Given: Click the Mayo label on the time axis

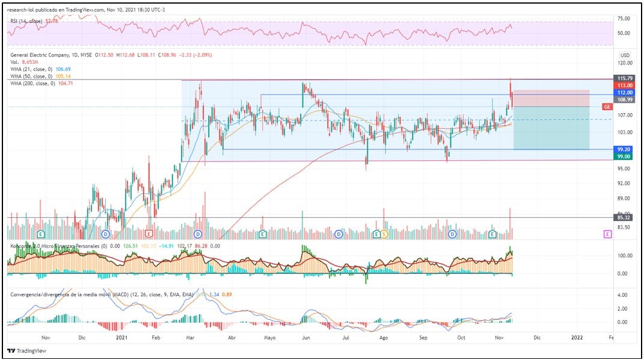Looking at the screenshot, I should [269, 338].
